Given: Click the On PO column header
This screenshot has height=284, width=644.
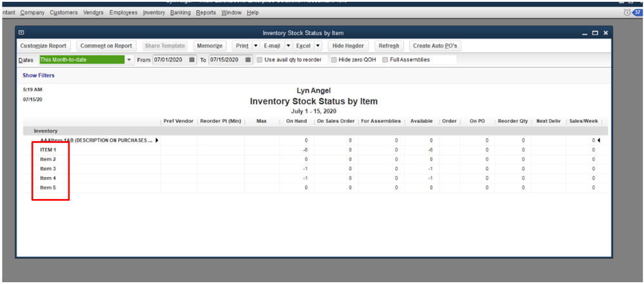Looking at the screenshot, I should [x=478, y=122].
